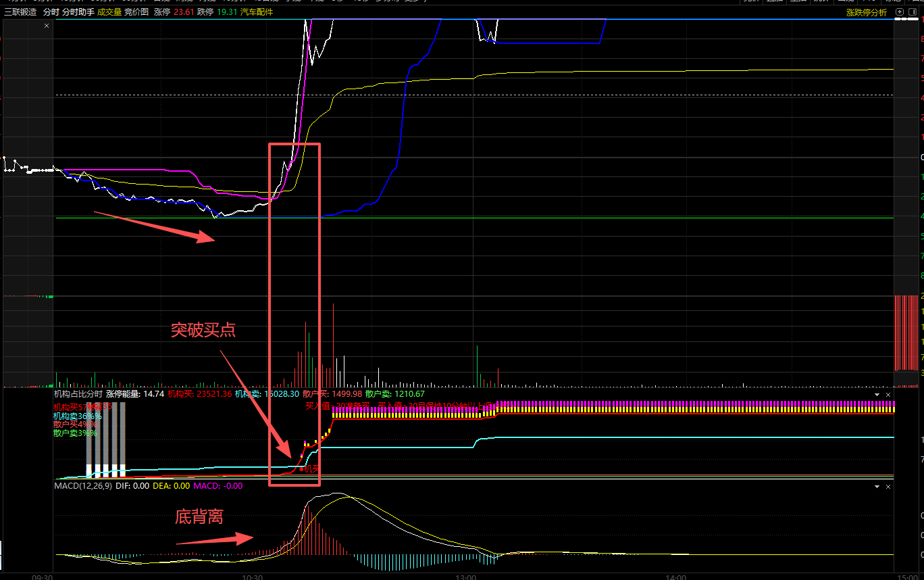Image resolution: width=924 pixels, height=580 pixels.
Task: Click the upload arrow icon at top right
Action: click(899, 12)
